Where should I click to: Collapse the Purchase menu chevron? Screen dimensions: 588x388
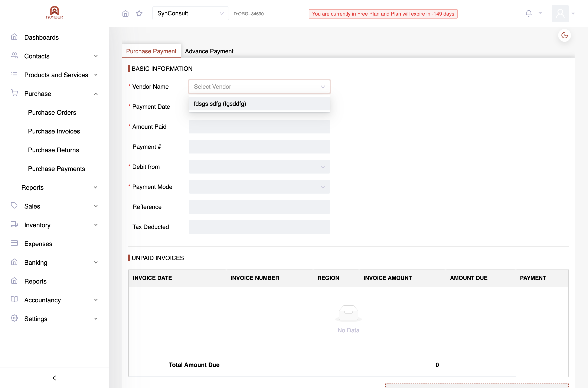(96, 94)
